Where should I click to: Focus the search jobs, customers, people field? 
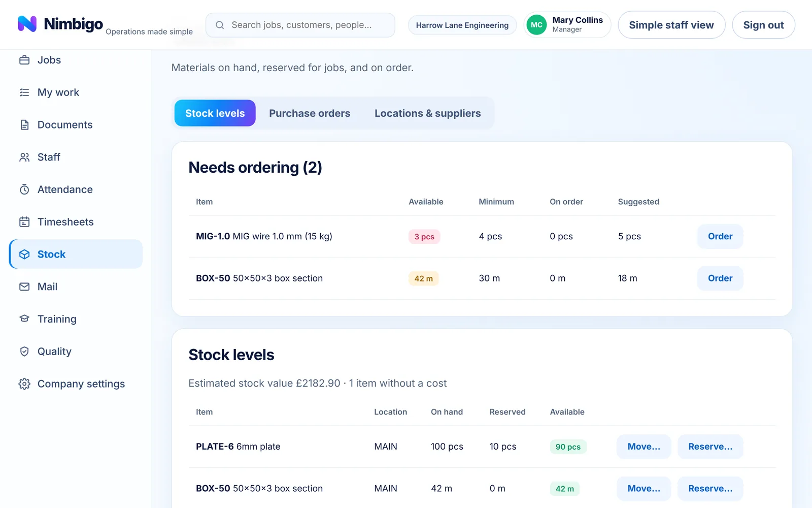click(300, 25)
